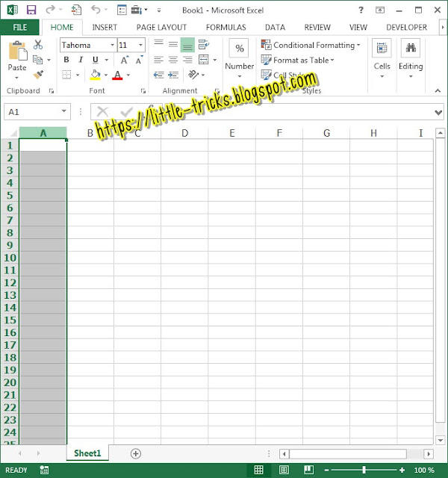Image resolution: width=448 pixels, height=478 pixels.
Task: Click the Middle Align icon
Action: [x=173, y=45]
